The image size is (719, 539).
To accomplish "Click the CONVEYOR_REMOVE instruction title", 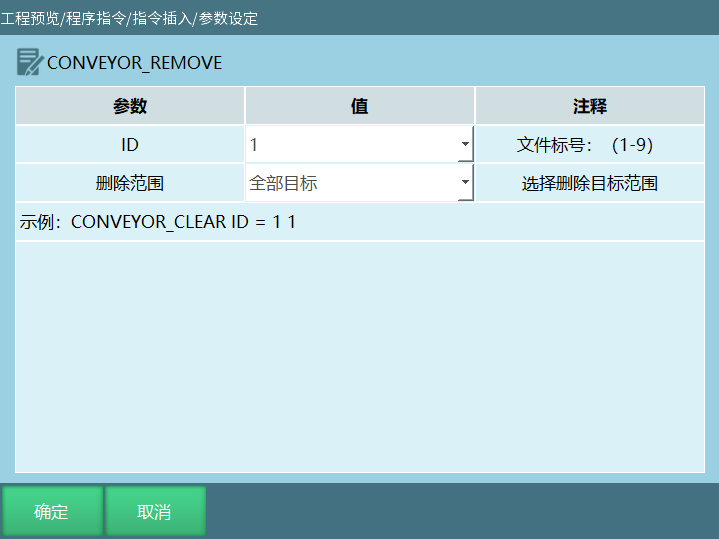I will 134,63.
